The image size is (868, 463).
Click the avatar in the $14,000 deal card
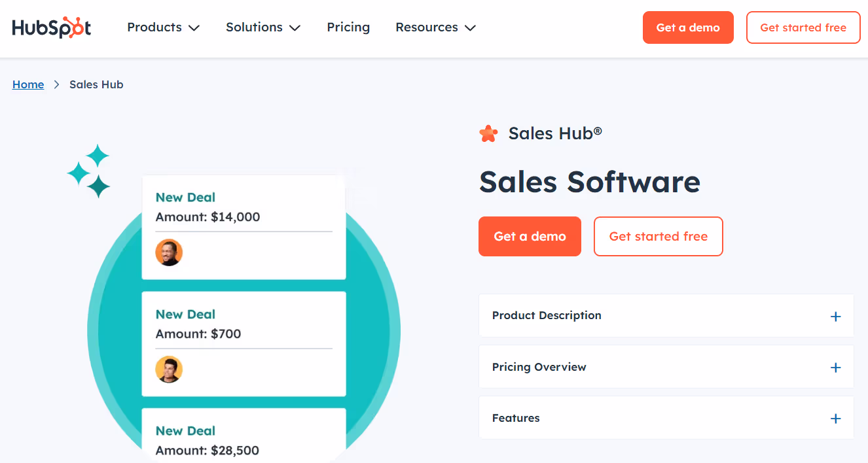click(169, 252)
